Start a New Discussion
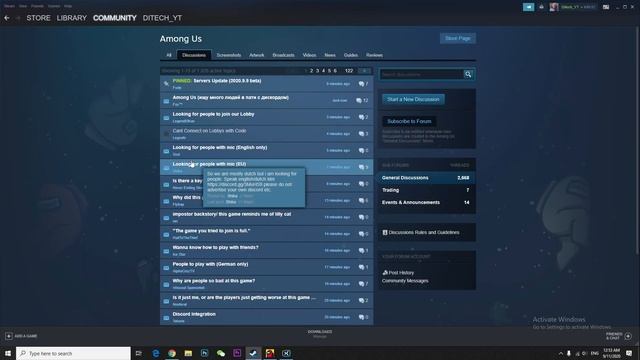The image size is (640, 360). click(x=413, y=99)
